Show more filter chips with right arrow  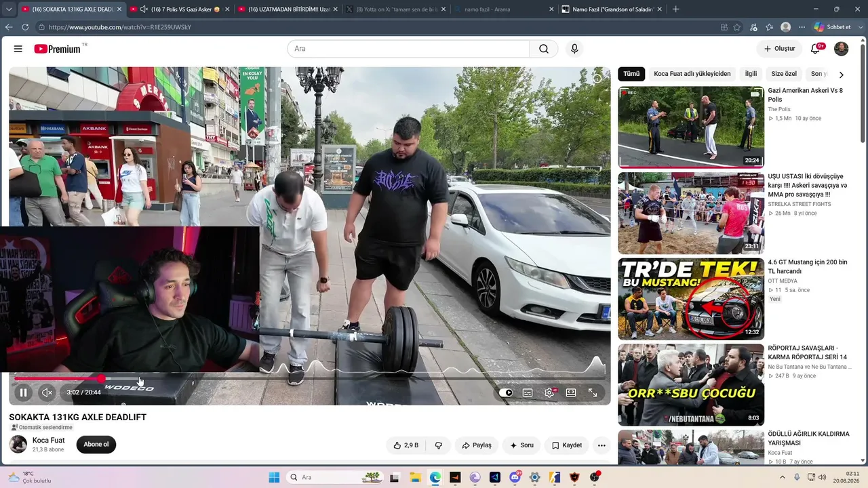tap(842, 75)
